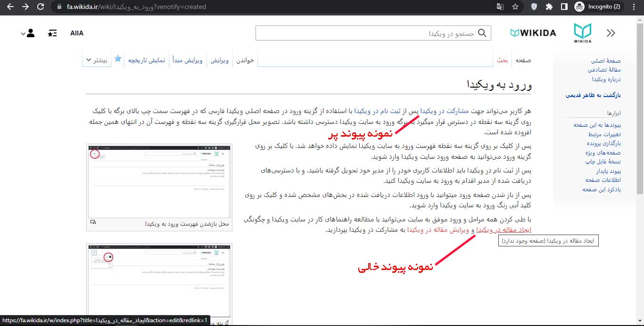
Task: Bookmark this page with the star icon
Action: [515, 7]
